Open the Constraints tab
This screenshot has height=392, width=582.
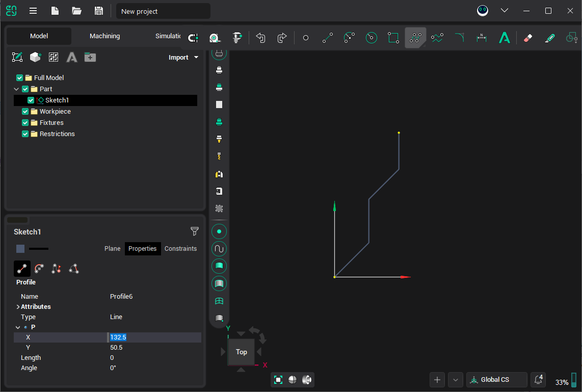(x=180, y=249)
